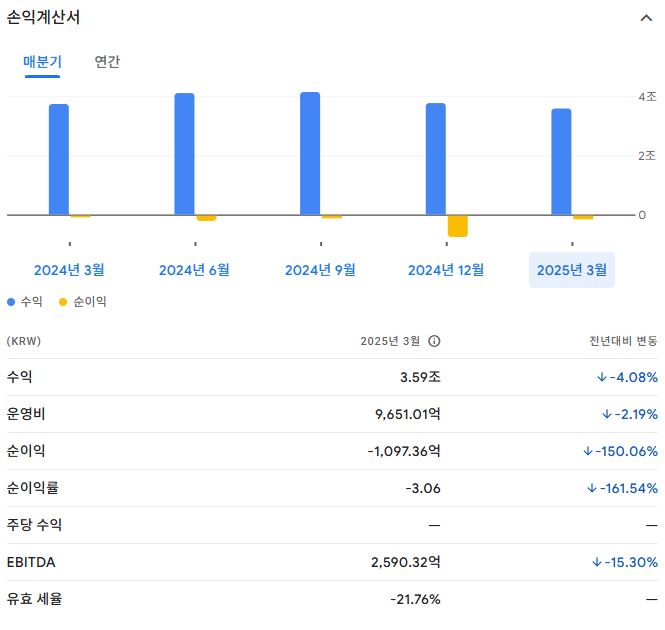Click the 2024년 6월 blue revenue bar
This screenshot has height=630, width=665.
[x=184, y=154]
